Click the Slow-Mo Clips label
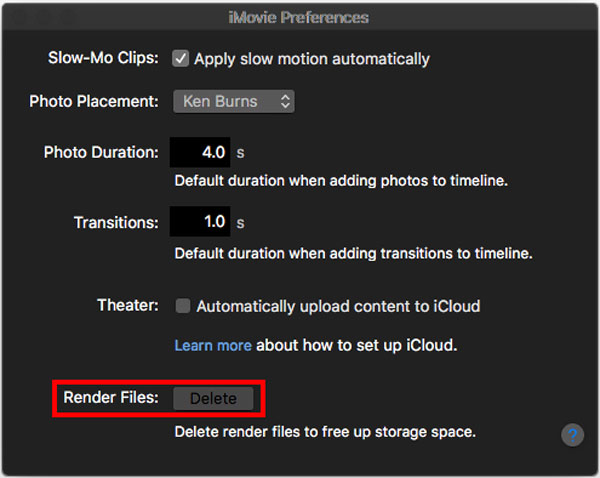Screen dimensions: 600x478 (103, 58)
